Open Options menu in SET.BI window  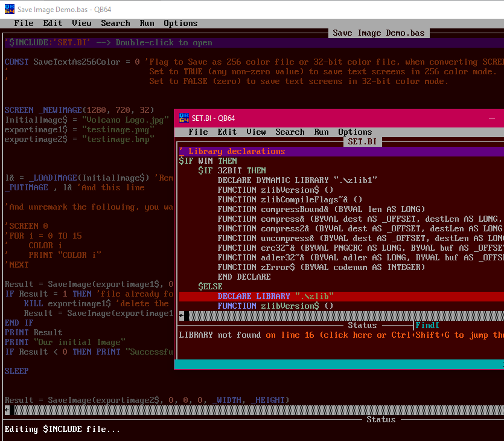point(355,132)
